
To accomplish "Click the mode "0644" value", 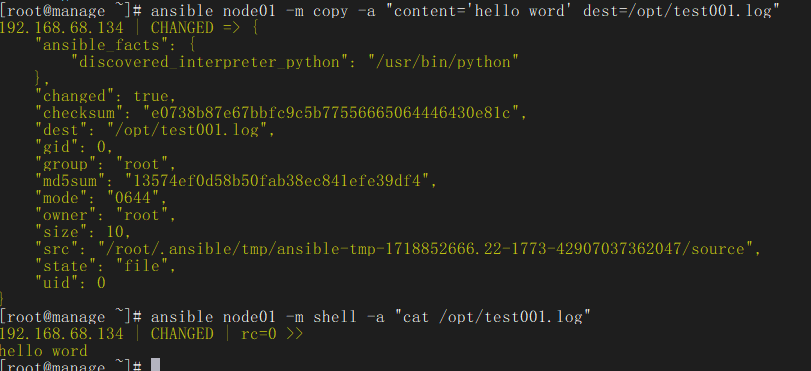I will click(x=137, y=198).
